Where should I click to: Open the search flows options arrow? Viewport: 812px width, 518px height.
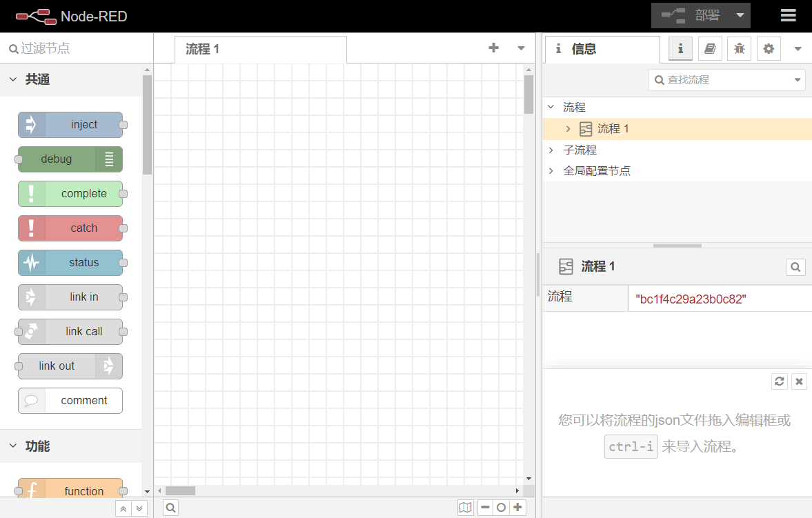tap(798, 80)
